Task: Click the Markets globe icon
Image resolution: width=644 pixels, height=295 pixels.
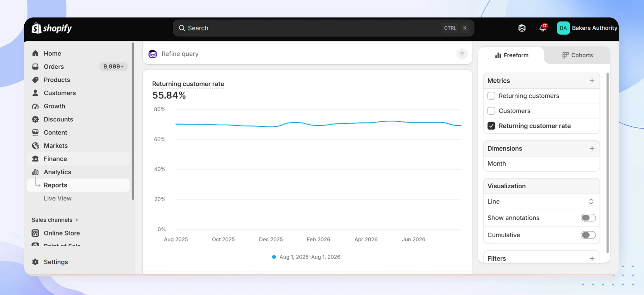Action: [x=35, y=146]
